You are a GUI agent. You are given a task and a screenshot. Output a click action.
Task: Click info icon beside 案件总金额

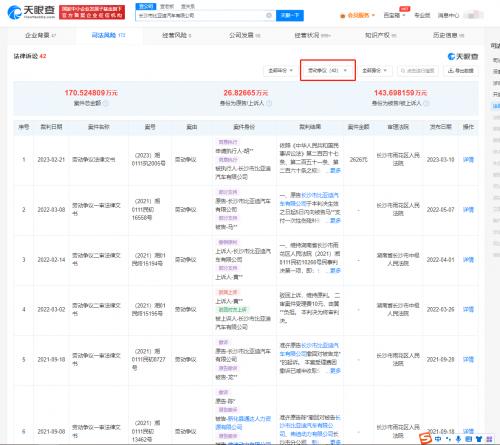click(106, 103)
